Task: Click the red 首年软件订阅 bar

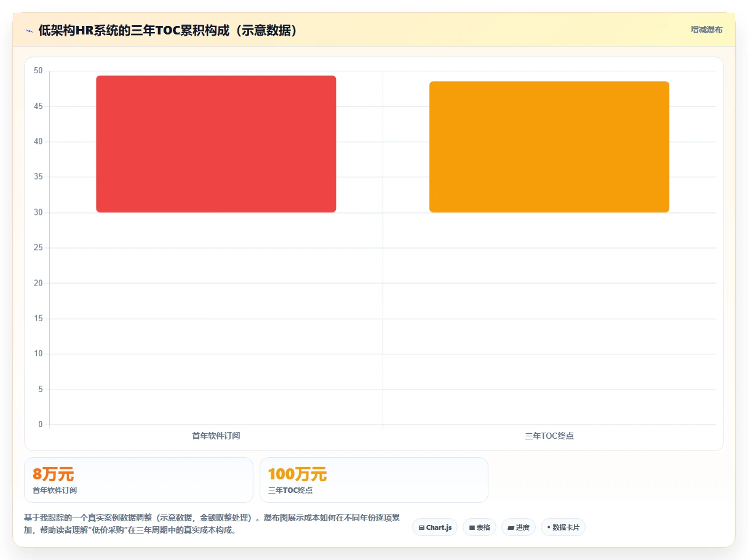Action: [x=216, y=144]
